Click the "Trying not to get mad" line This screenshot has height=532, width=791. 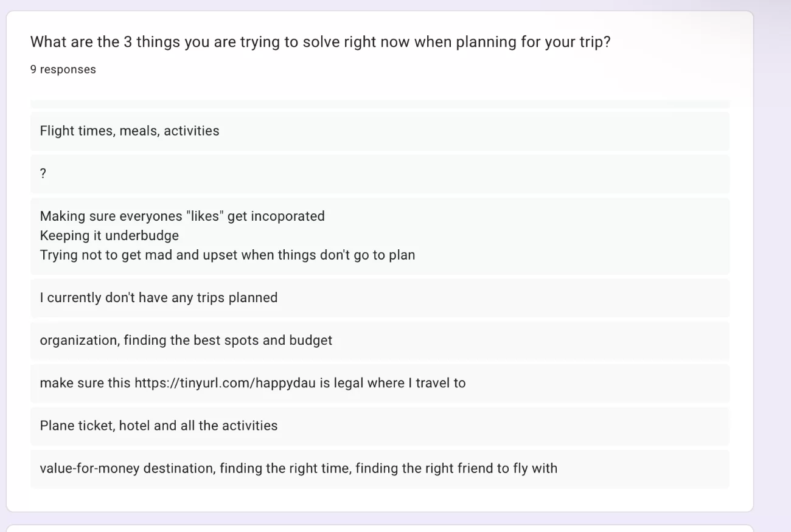point(228,255)
